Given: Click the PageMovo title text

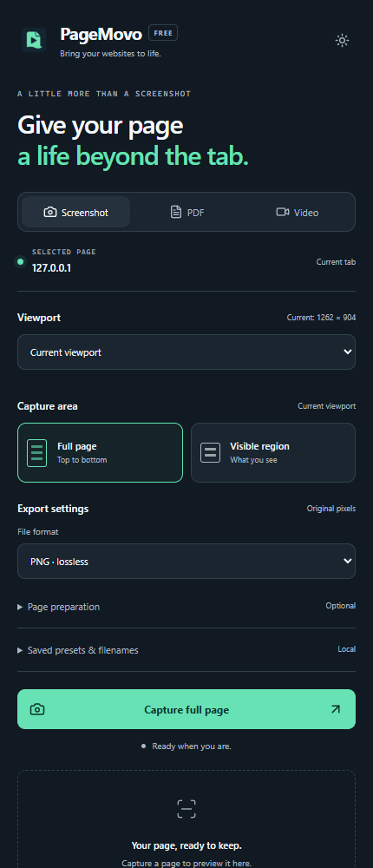Looking at the screenshot, I should click(x=101, y=35).
